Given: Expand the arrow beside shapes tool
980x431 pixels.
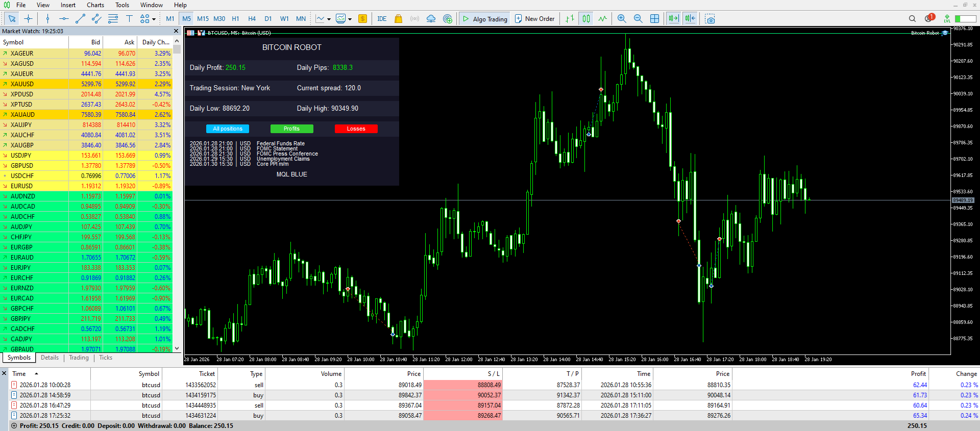Looking at the screenshot, I should [154, 19].
